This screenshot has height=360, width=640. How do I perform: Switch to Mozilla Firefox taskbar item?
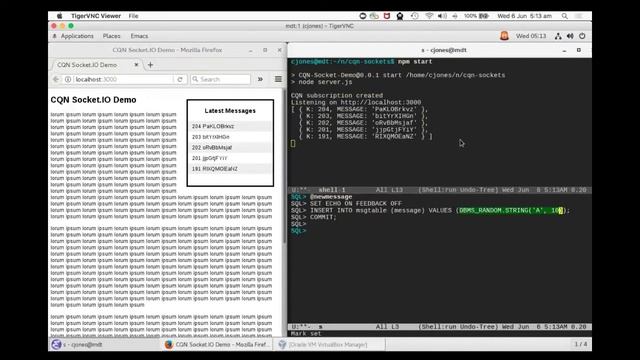(x=217, y=344)
